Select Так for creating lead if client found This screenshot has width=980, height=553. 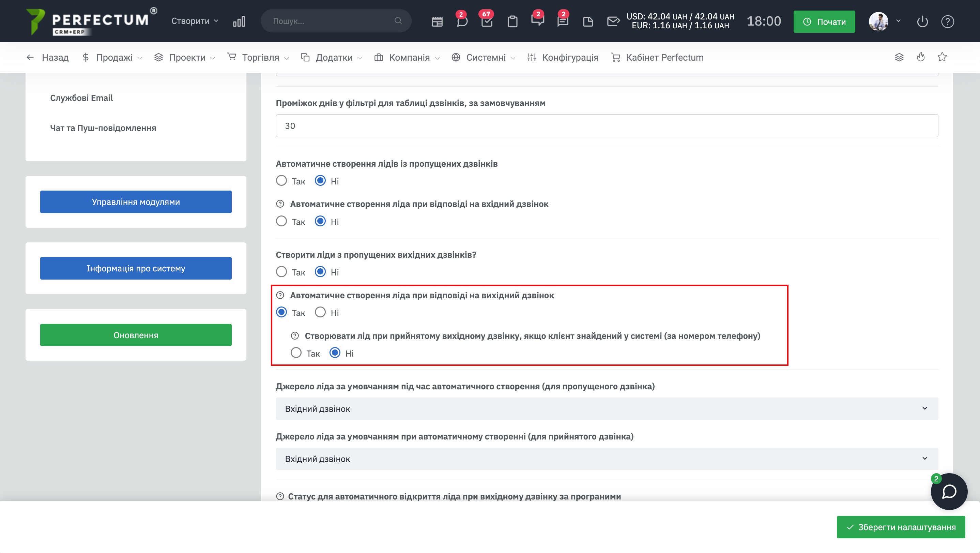(x=296, y=353)
